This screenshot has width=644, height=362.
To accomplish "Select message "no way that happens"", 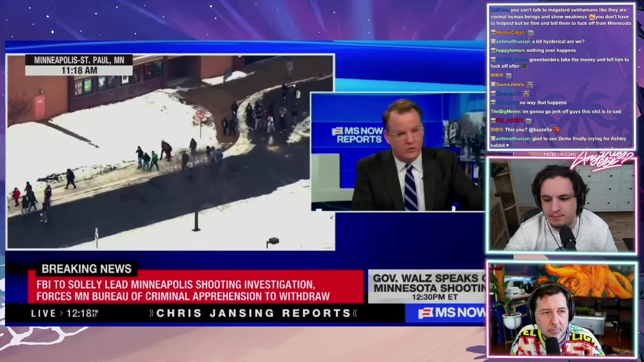I will (x=543, y=103).
